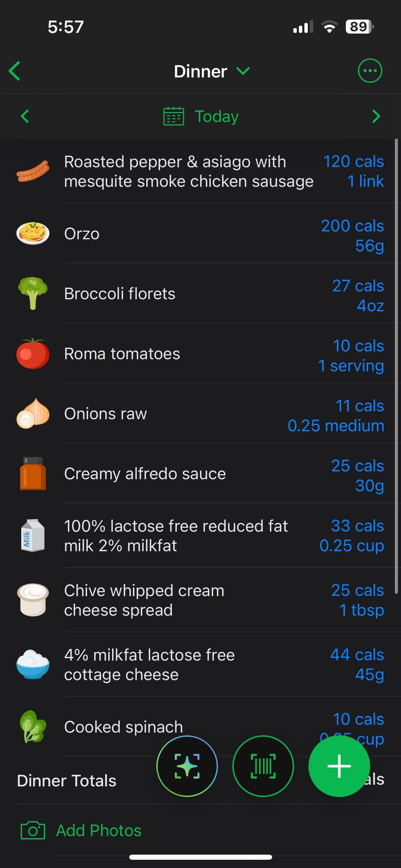Open the Roma tomatoes entry
401x868 pixels.
point(122,354)
